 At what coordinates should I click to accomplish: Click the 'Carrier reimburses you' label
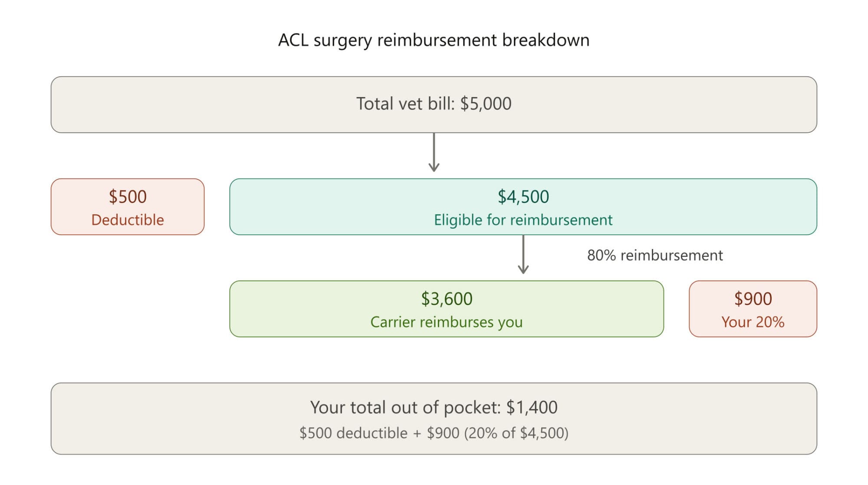coord(447,322)
